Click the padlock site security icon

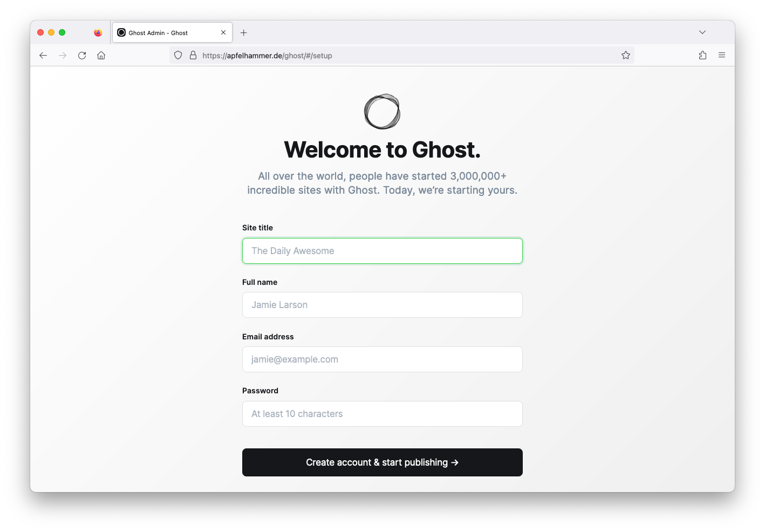193,55
